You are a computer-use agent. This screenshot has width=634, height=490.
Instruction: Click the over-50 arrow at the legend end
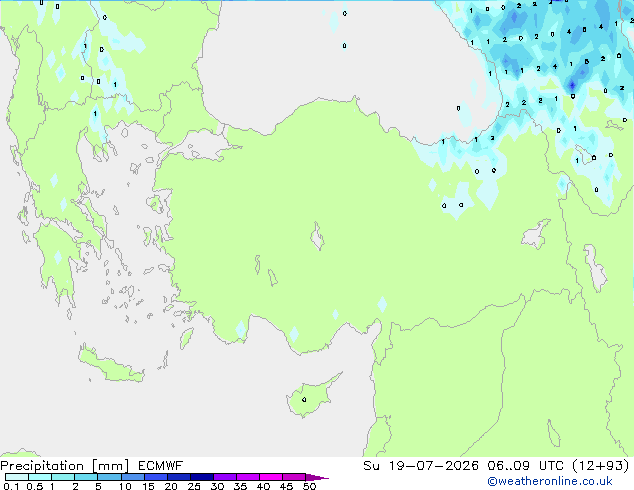(x=317, y=477)
